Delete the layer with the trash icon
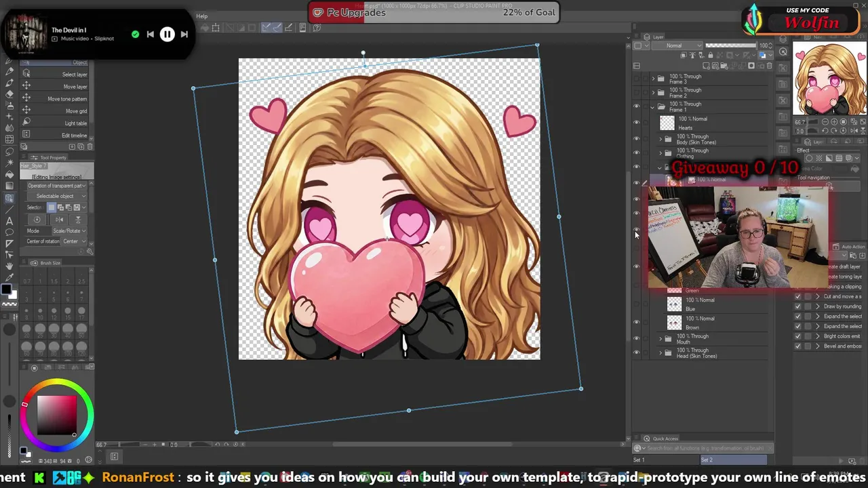 (769, 66)
